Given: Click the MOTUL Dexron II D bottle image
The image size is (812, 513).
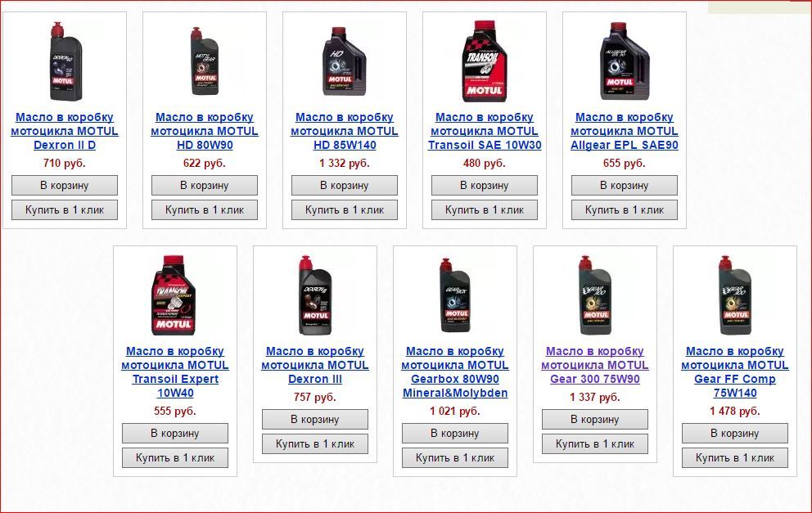Looking at the screenshot, I should tap(65, 61).
